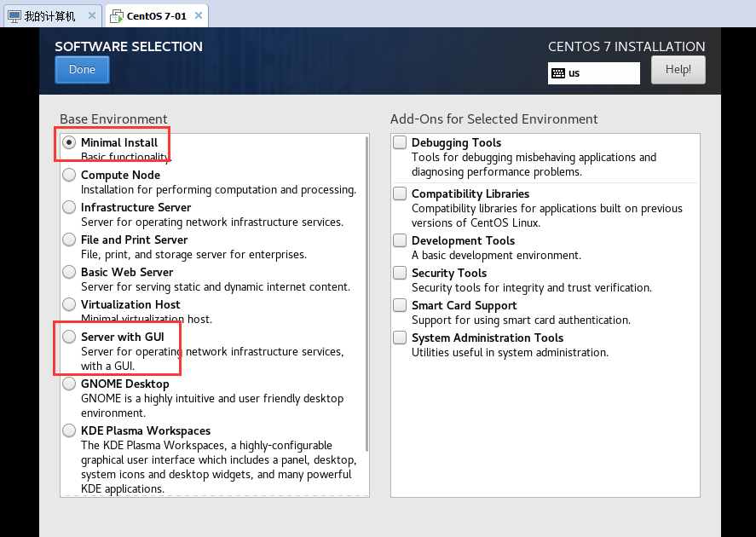
Task: Tick the Compatibility Libraries checkbox
Action: 400,193
